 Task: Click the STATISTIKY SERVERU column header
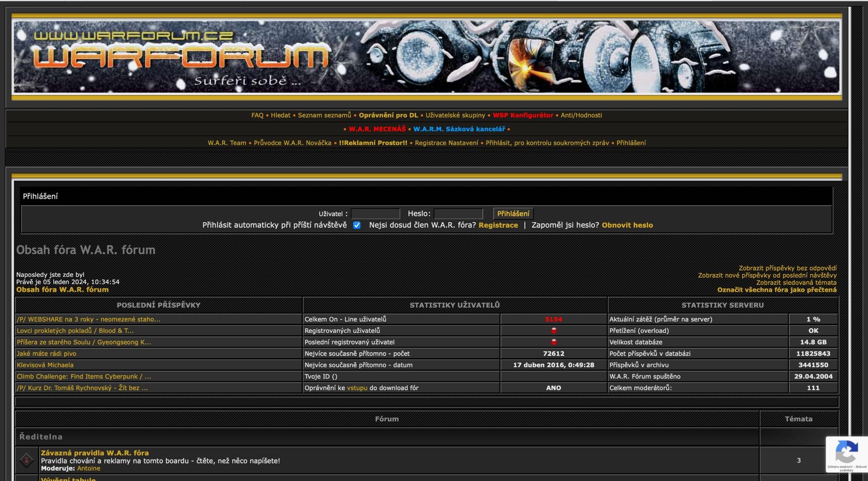click(722, 305)
